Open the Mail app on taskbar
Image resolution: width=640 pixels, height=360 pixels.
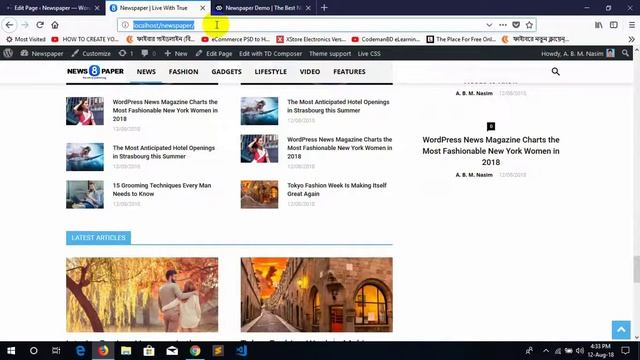tap(172, 351)
